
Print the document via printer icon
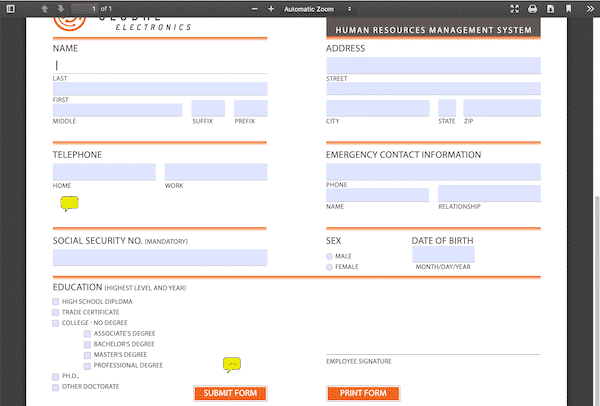[532, 9]
